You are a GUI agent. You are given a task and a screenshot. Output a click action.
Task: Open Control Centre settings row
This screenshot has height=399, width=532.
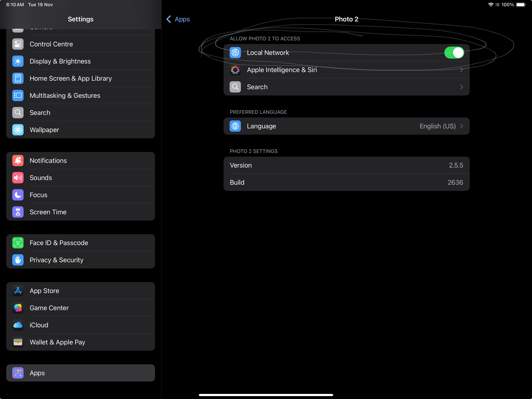pyautogui.click(x=81, y=44)
